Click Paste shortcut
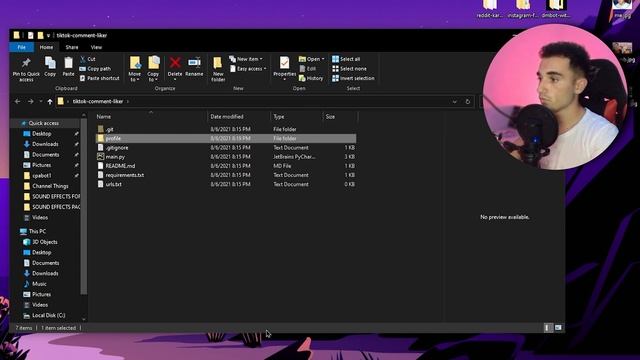640x360 pixels. point(100,78)
